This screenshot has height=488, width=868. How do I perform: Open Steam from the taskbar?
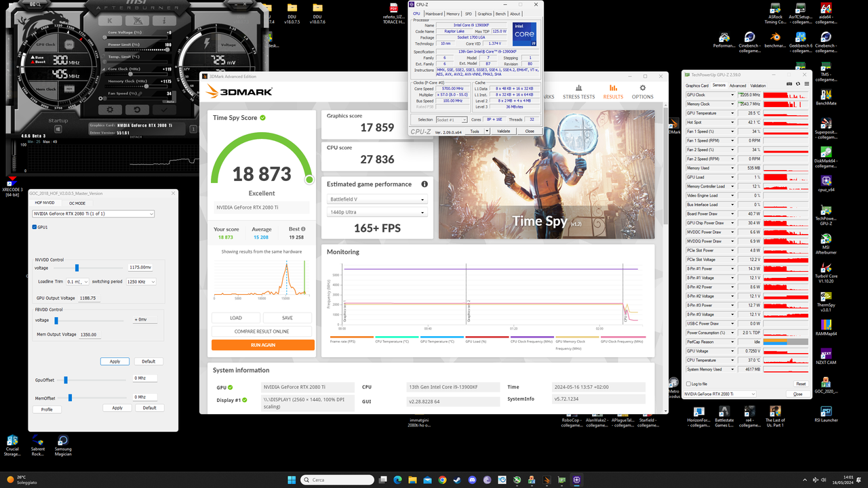point(457,480)
